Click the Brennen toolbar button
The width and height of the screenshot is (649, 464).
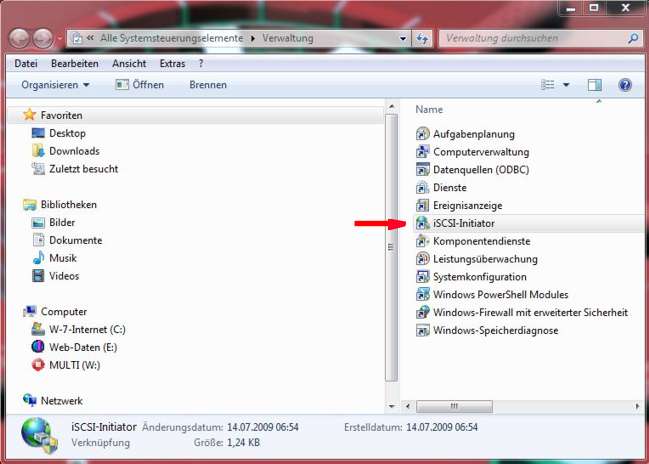[208, 85]
